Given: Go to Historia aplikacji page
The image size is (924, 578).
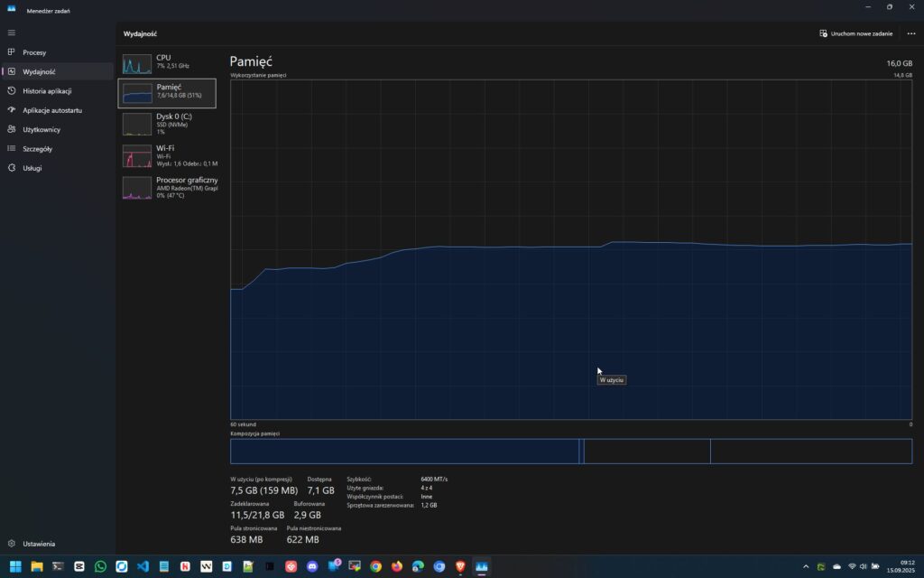Looking at the screenshot, I should 47,91.
